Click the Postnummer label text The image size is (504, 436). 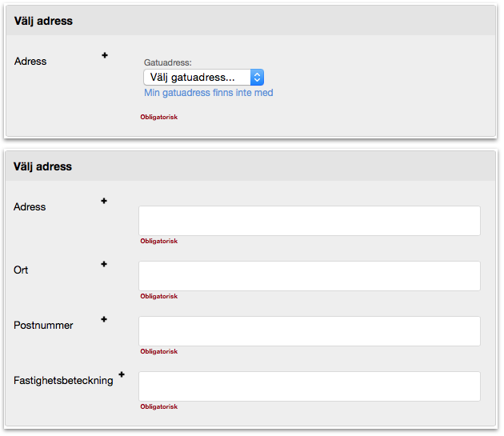pos(43,326)
